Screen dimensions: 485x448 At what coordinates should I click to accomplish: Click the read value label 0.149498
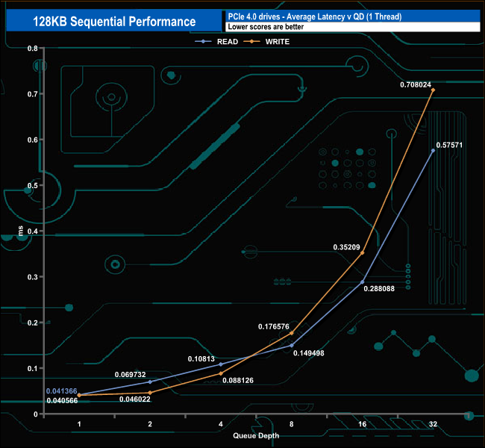tap(308, 353)
